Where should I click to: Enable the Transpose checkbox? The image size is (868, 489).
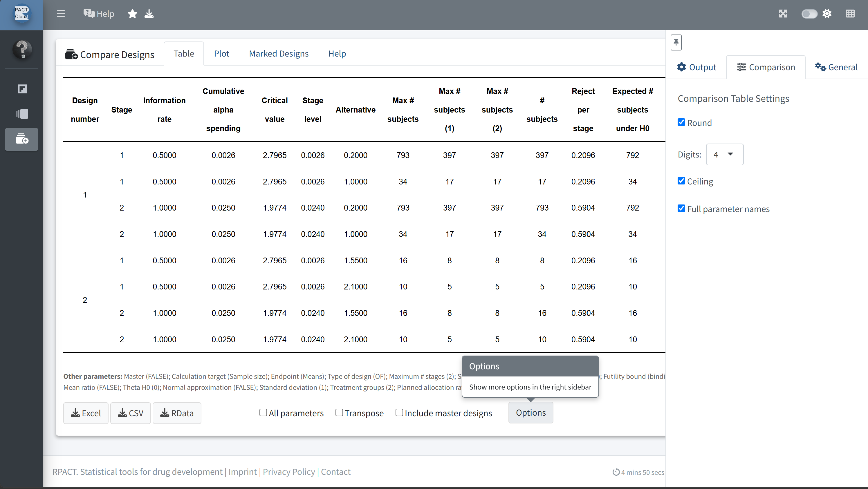tap(339, 412)
